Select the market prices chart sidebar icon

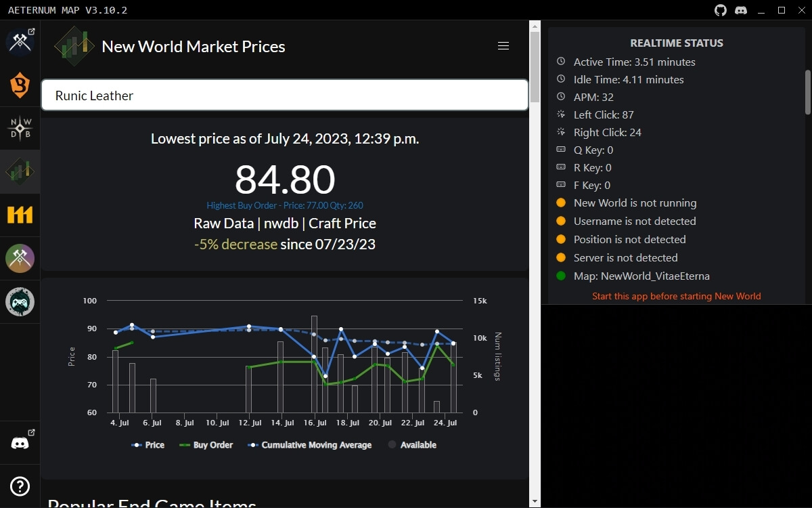(20, 171)
